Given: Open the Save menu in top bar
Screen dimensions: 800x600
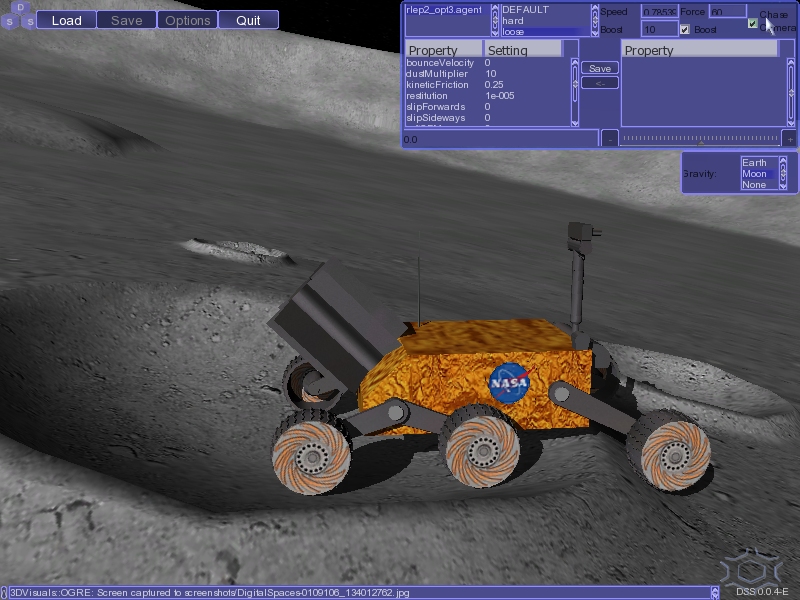Looking at the screenshot, I should point(127,20).
